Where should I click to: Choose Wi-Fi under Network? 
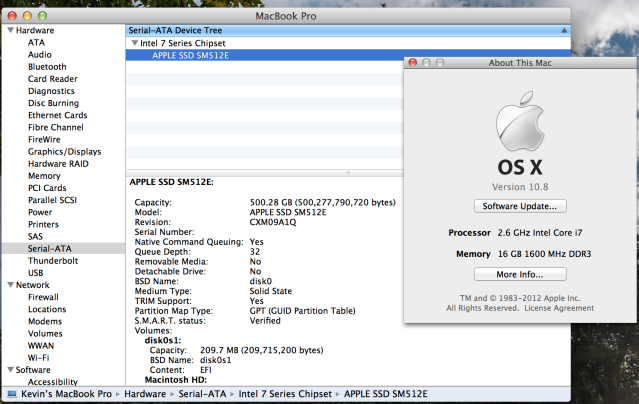point(38,358)
